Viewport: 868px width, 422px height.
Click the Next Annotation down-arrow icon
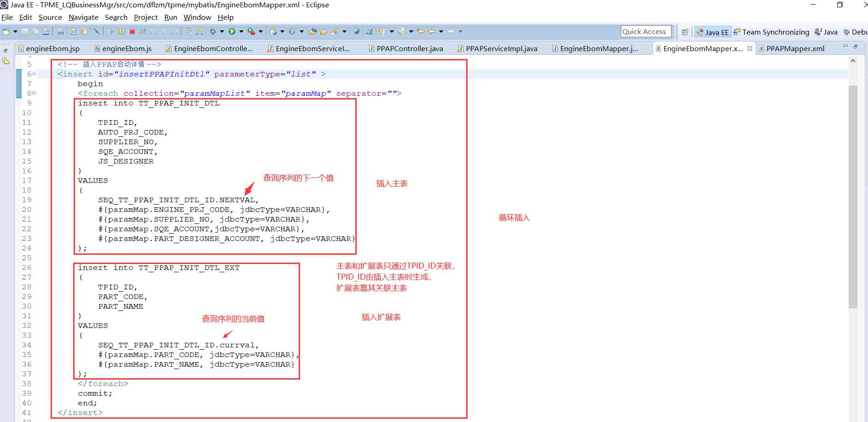click(382, 31)
